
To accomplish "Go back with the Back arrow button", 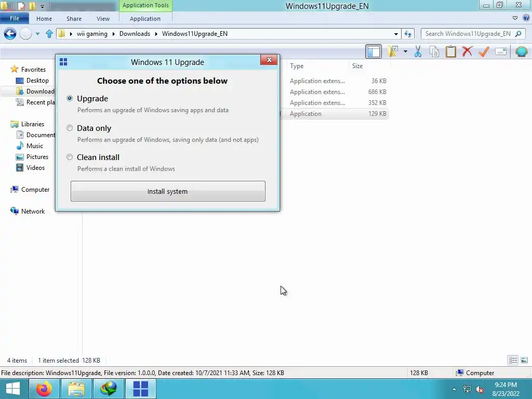I will click(x=10, y=34).
